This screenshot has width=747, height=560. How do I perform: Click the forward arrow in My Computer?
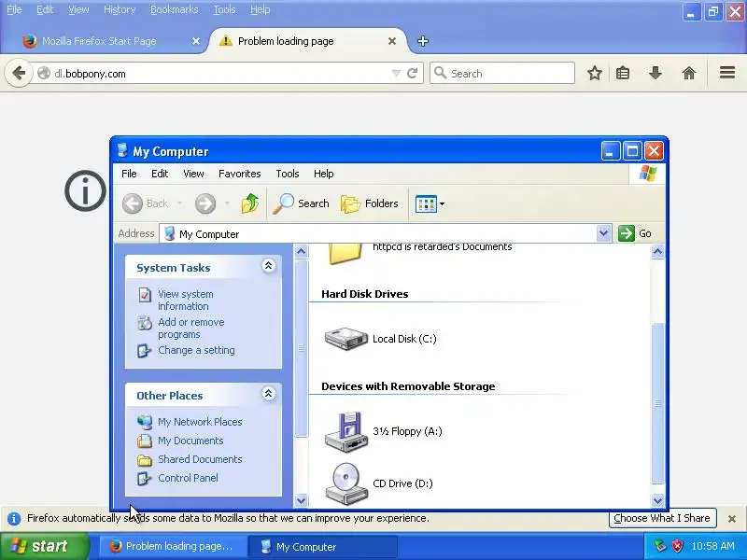pyautogui.click(x=205, y=203)
